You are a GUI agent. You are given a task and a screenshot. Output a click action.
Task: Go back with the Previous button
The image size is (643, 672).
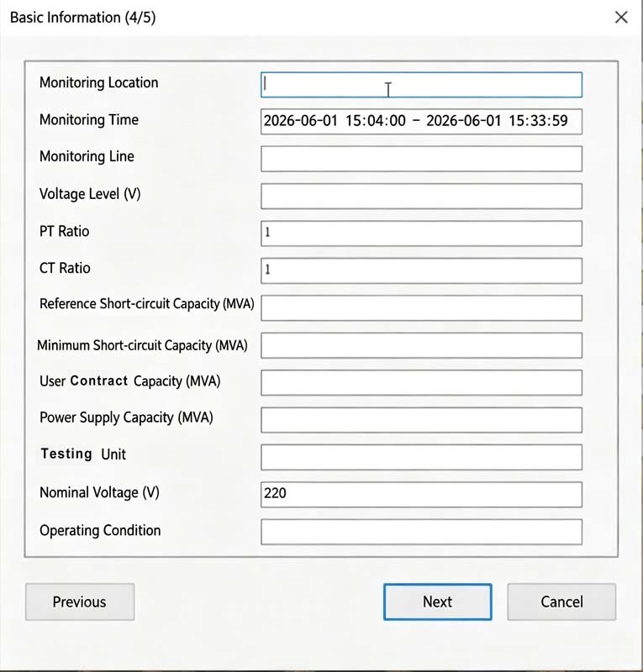click(x=80, y=601)
